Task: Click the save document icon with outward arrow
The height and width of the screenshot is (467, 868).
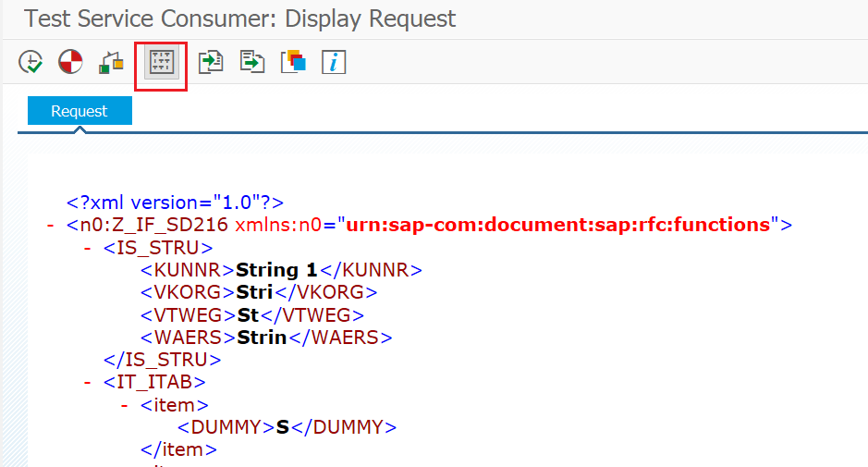Action: [x=251, y=61]
